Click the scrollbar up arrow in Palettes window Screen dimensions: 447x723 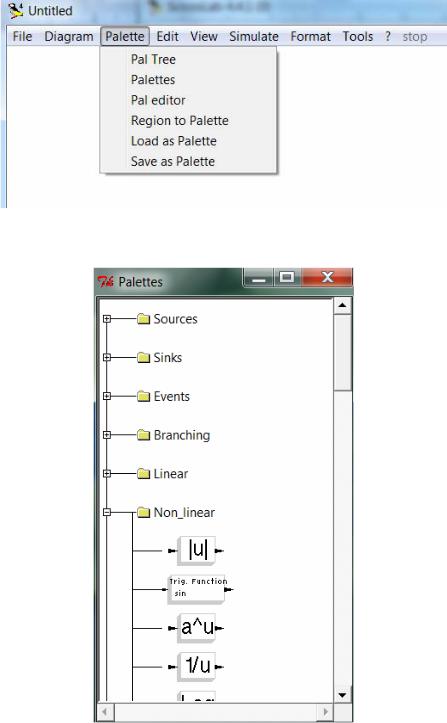click(342, 305)
